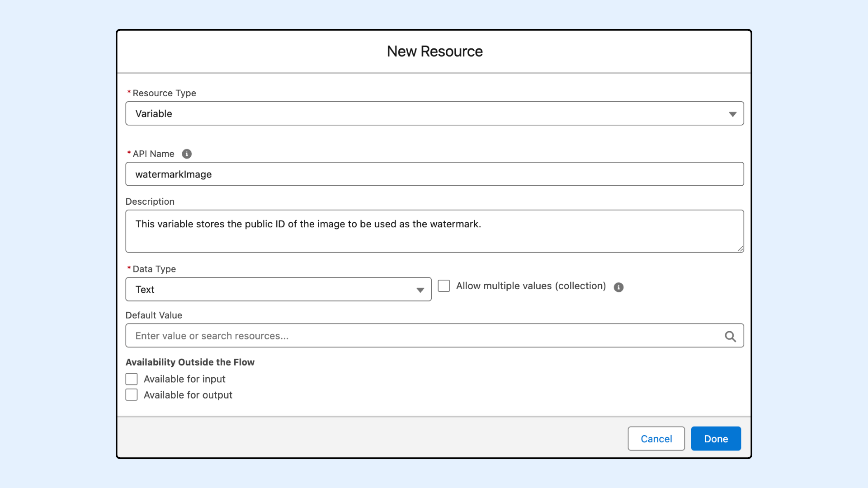Click the Resource Type dropdown arrow
The image size is (868, 488).
pyautogui.click(x=732, y=114)
